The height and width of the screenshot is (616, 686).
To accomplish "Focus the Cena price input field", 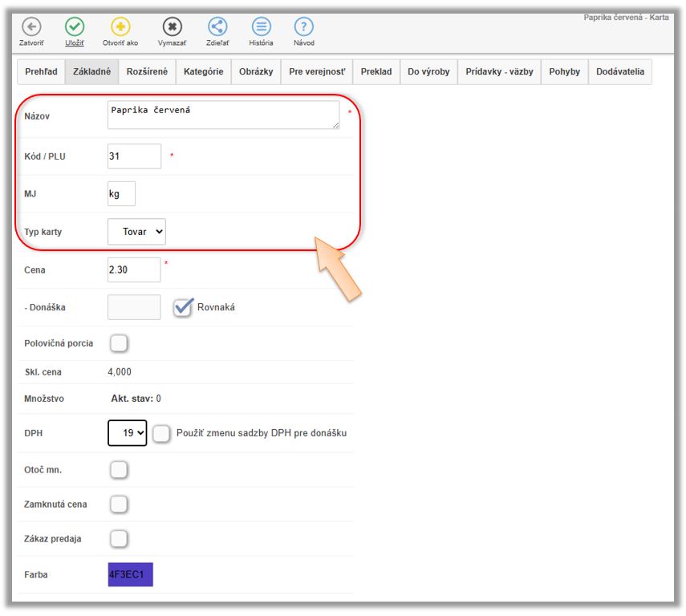I will [134, 270].
